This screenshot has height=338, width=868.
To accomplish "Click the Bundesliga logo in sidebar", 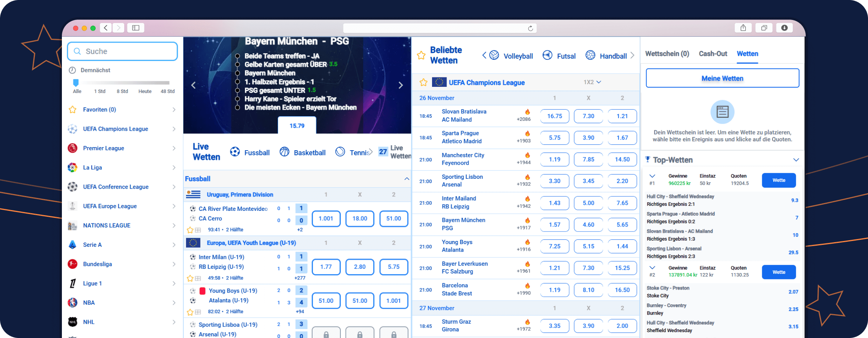I will click(72, 264).
